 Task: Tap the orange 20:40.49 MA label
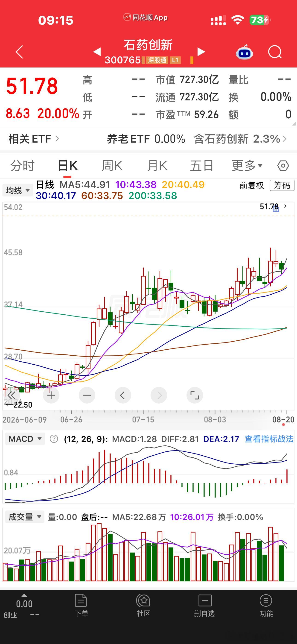click(x=183, y=185)
